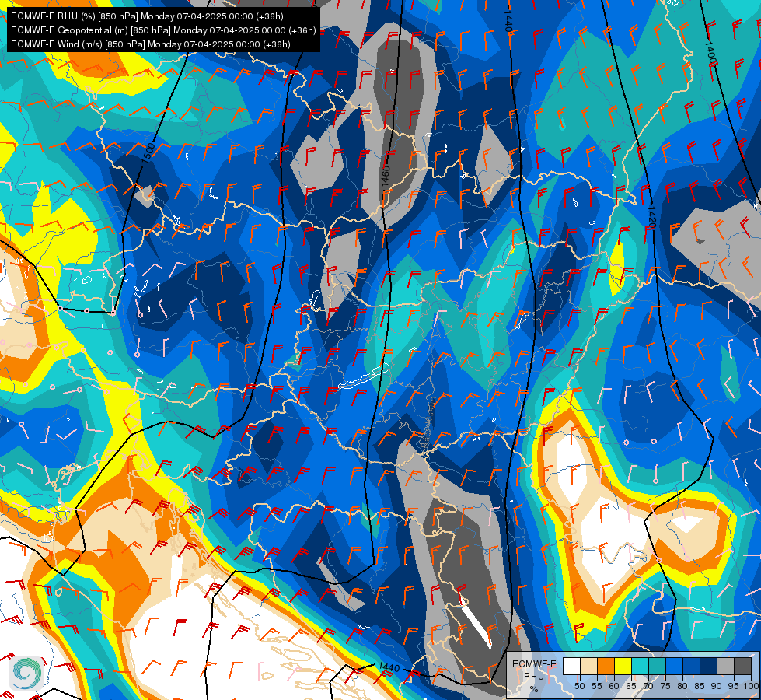Click the legend tick value 100
The height and width of the screenshot is (700, 761).
coord(751,686)
